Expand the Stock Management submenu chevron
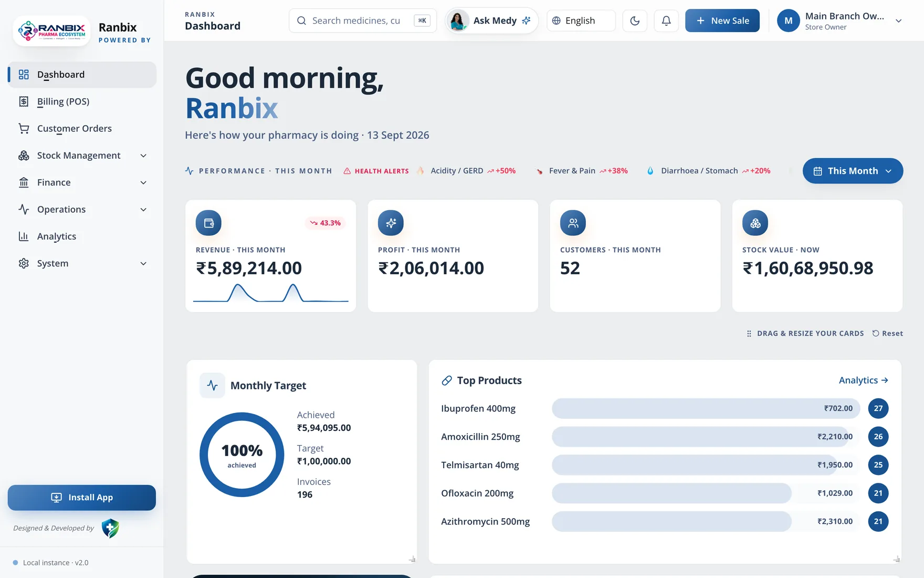 click(x=143, y=156)
